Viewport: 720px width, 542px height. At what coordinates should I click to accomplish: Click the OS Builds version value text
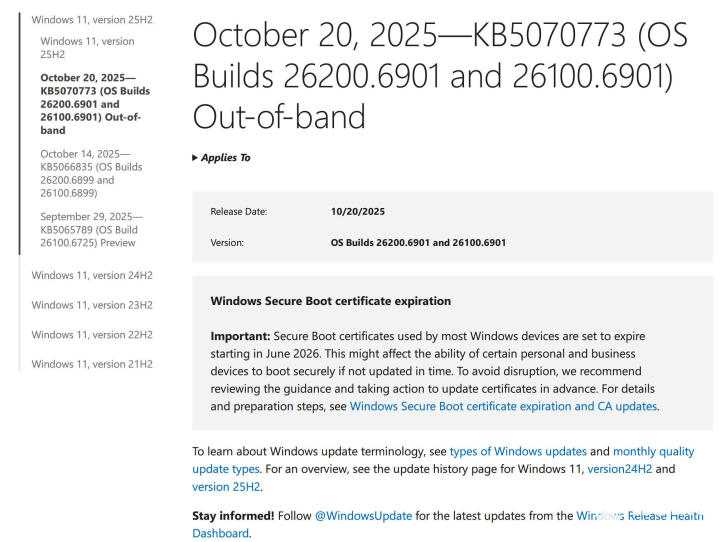pyautogui.click(x=418, y=242)
